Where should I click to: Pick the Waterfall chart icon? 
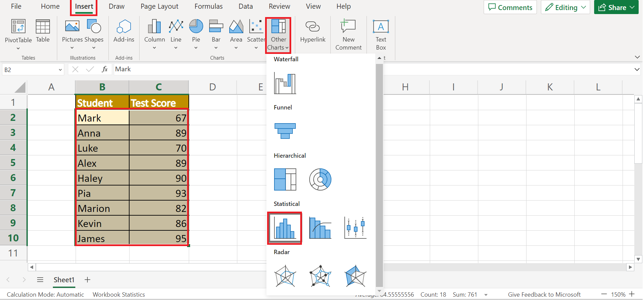click(285, 83)
